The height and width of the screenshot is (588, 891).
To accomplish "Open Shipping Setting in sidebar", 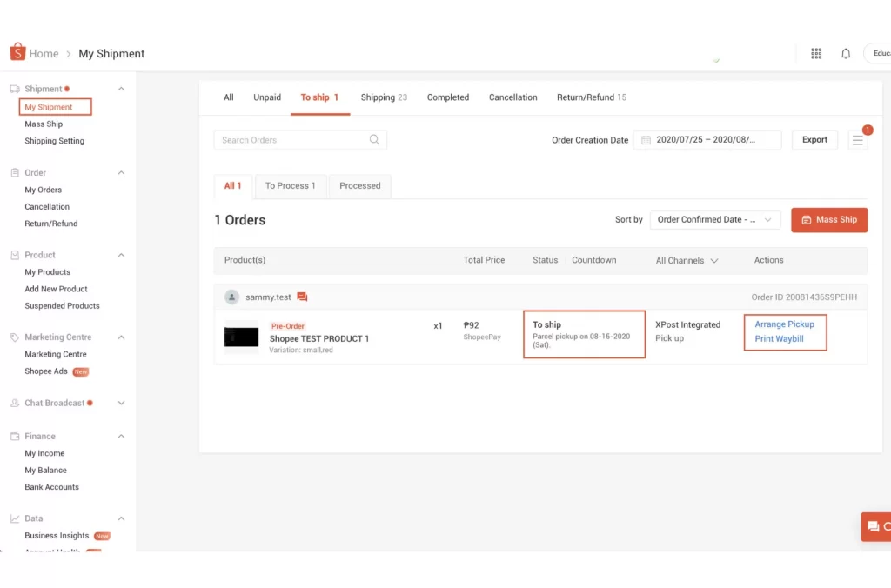I will [55, 141].
